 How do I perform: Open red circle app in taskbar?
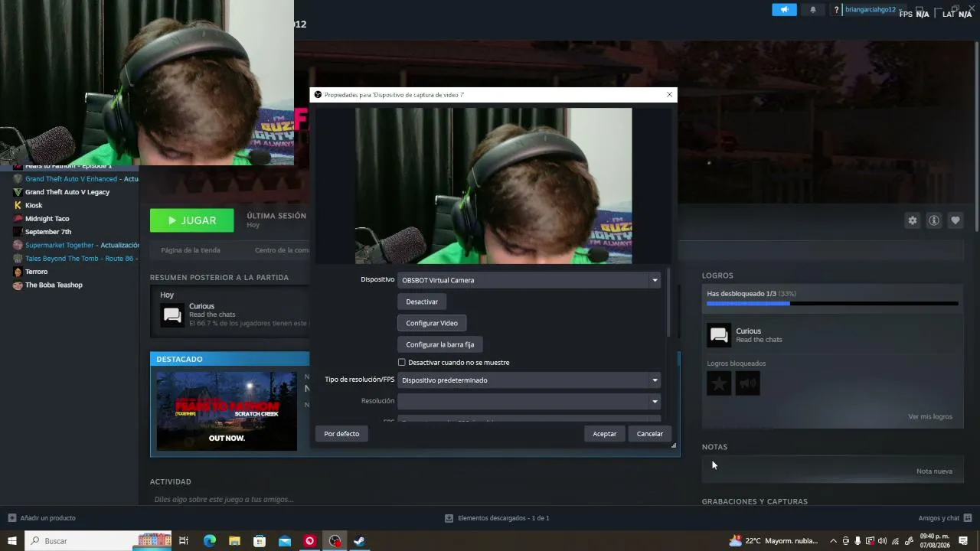point(309,541)
